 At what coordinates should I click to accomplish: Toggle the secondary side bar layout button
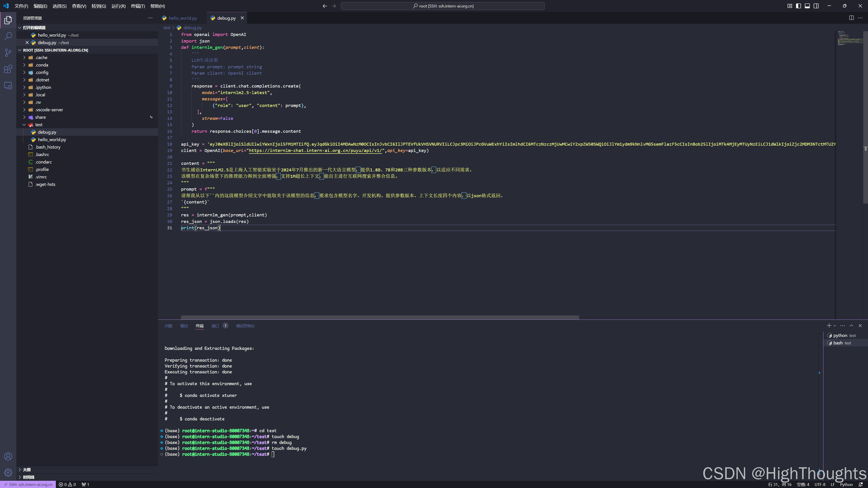click(x=816, y=6)
